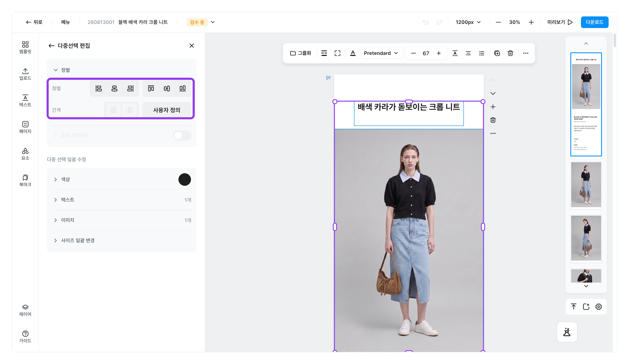Click the 다운로드 button
629x364 pixels.
[x=594, y=22]
